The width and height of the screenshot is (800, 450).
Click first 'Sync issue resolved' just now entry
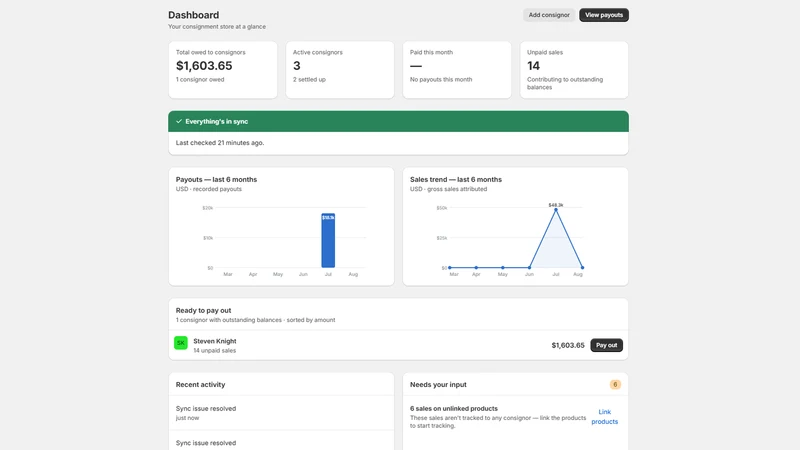206,413
